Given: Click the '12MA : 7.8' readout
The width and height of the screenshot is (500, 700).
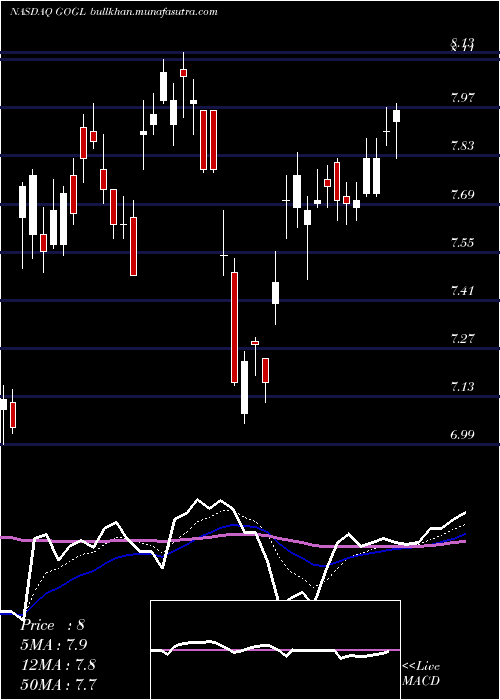Looking at the screenshot, I should pyautogui.click(x=58, y=664).
